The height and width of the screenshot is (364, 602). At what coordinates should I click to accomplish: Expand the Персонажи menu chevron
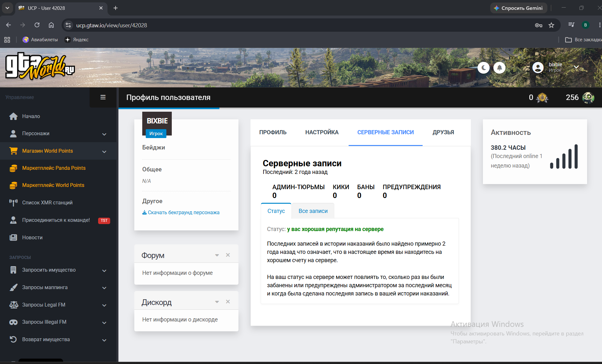104,134
